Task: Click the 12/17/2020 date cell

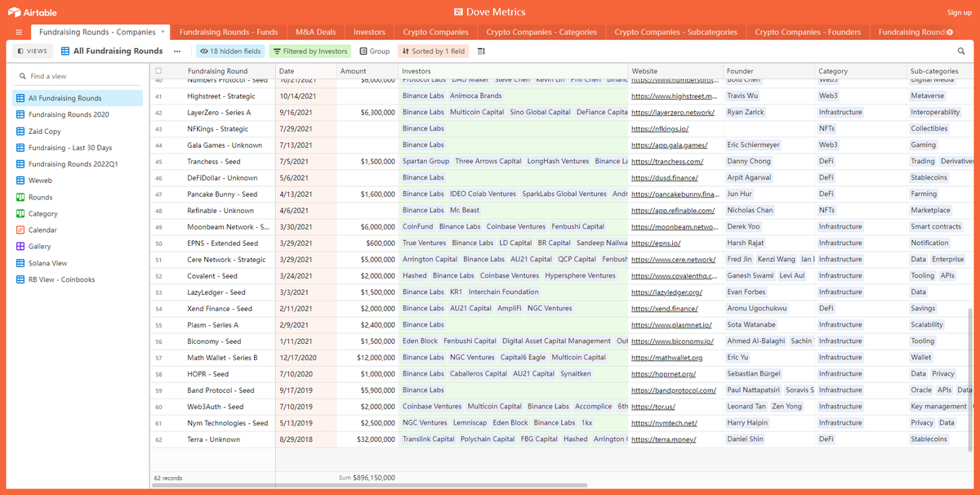Action: click(306, 357)
